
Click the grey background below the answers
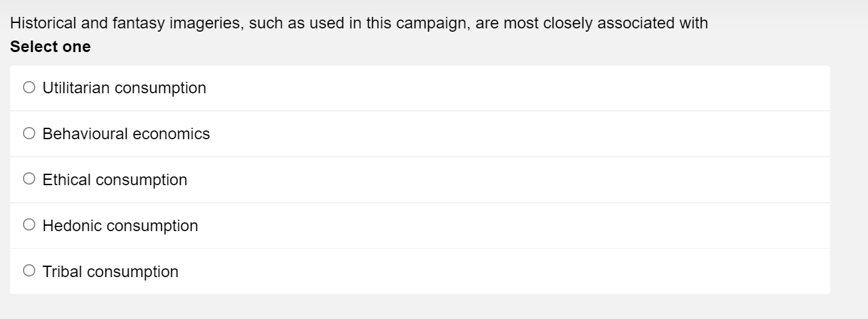click(433, 307)
